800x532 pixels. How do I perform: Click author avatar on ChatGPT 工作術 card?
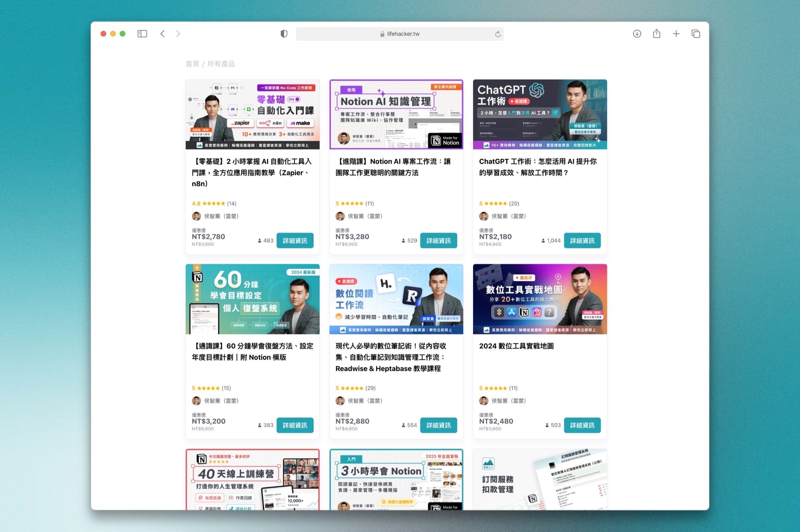pos(484,216)
